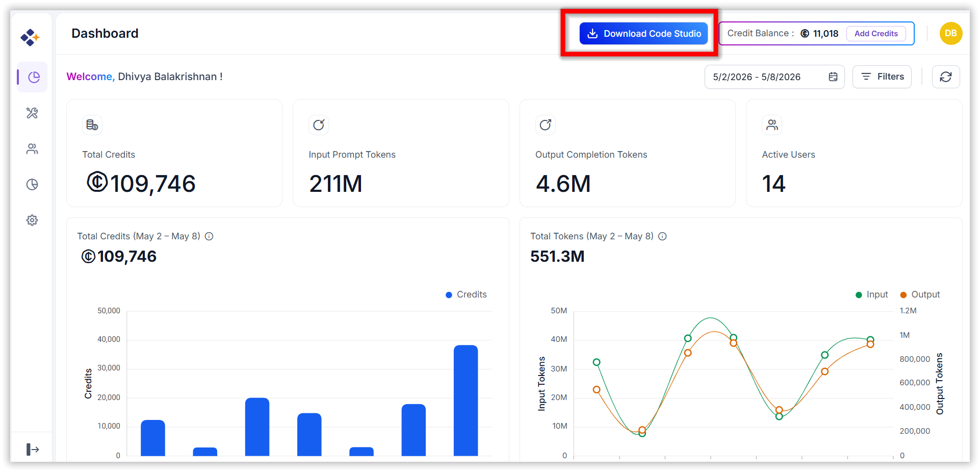Click the refresh icon button

tap(946, 77)
